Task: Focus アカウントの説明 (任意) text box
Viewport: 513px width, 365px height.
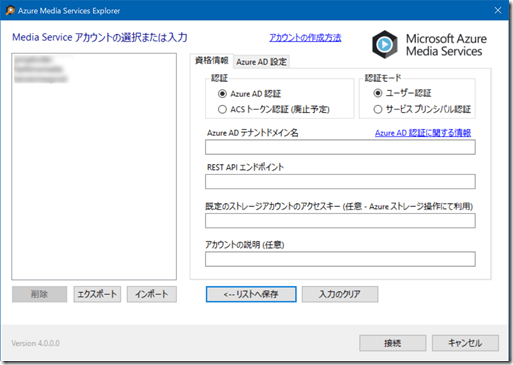Action: point(340,259)
